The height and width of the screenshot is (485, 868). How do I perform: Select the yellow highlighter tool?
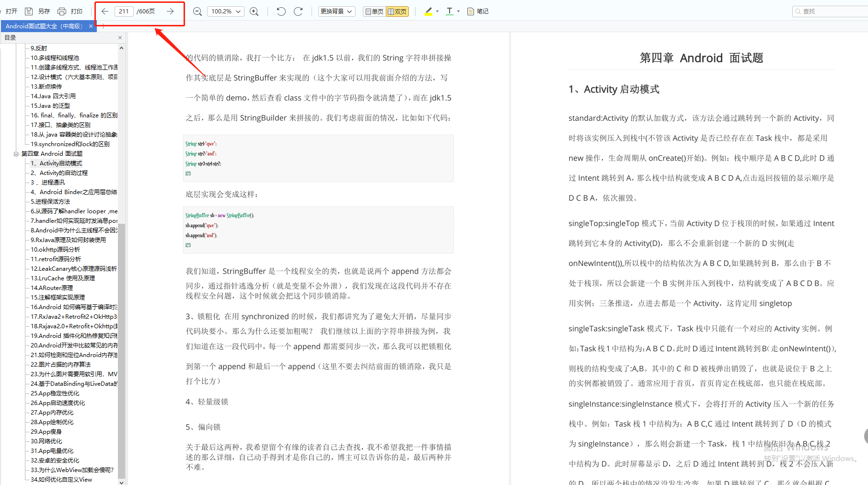tap(428, 11)
